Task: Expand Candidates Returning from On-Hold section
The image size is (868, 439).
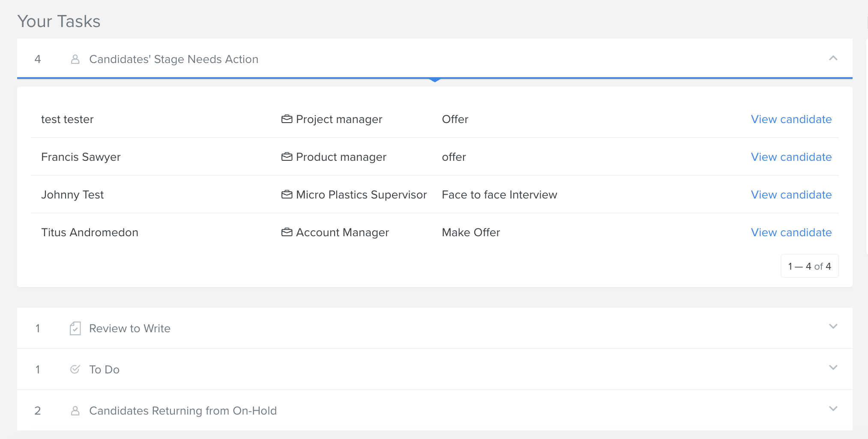Action: (x=833, y=409)
